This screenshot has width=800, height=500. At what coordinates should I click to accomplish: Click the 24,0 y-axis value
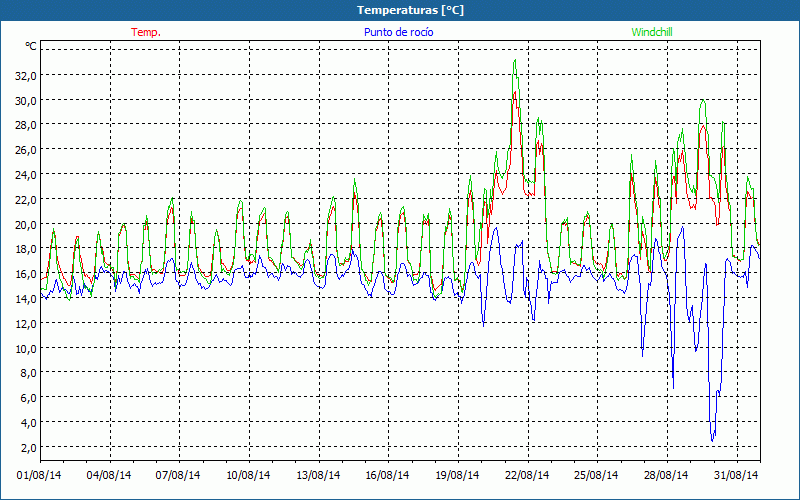tap(26, 175)
